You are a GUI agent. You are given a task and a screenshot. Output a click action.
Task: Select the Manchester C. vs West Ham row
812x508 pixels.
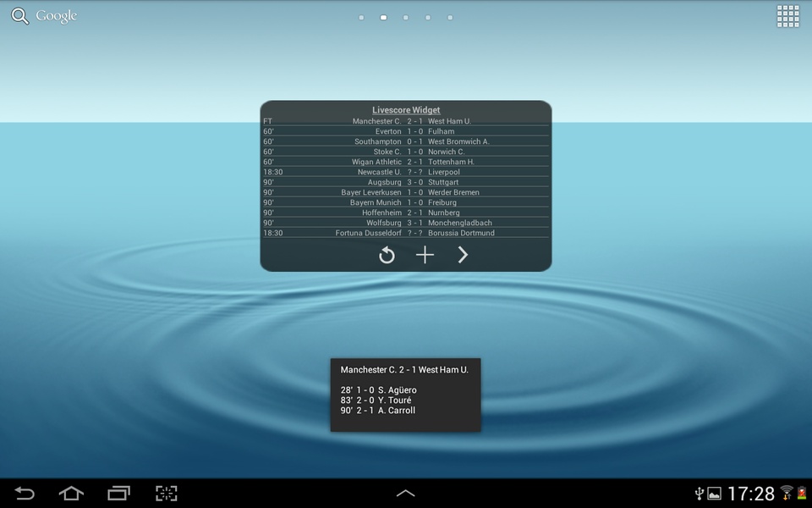[405, 121]
